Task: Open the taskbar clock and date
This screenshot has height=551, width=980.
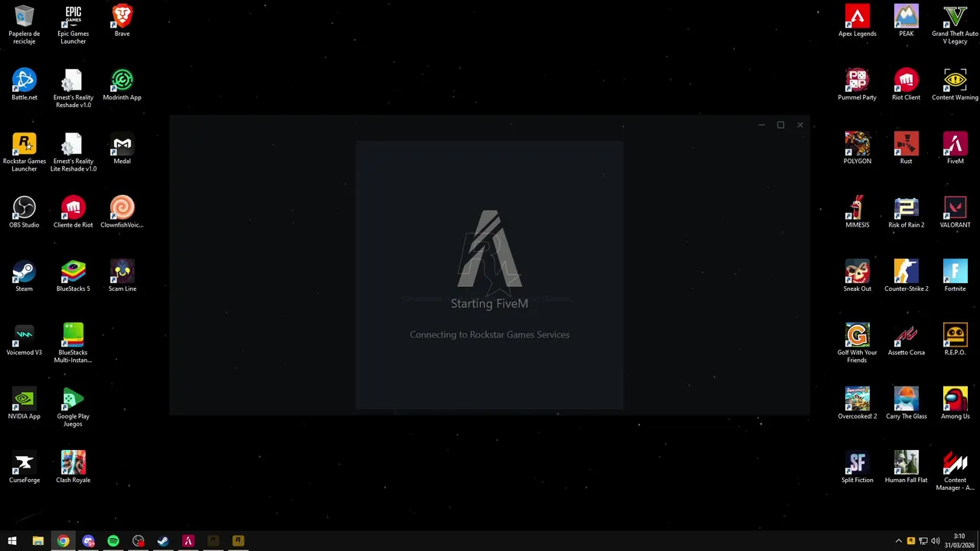Action: click(959, 541)
